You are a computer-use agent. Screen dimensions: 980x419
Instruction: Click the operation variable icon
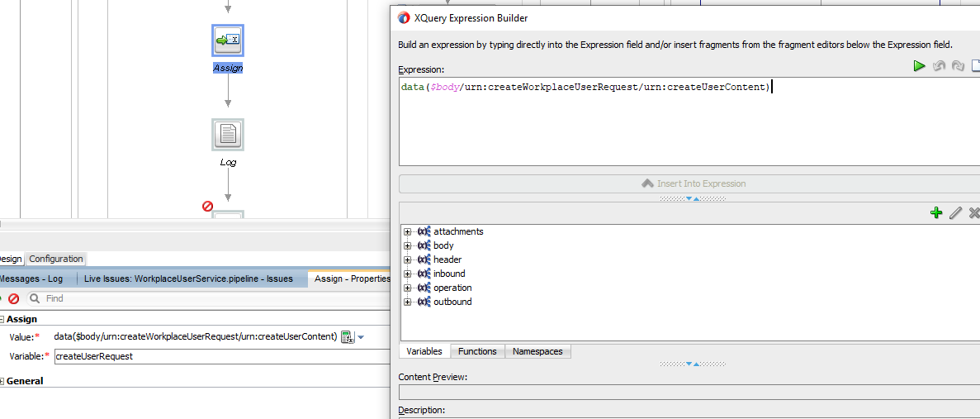click(424, 288)
